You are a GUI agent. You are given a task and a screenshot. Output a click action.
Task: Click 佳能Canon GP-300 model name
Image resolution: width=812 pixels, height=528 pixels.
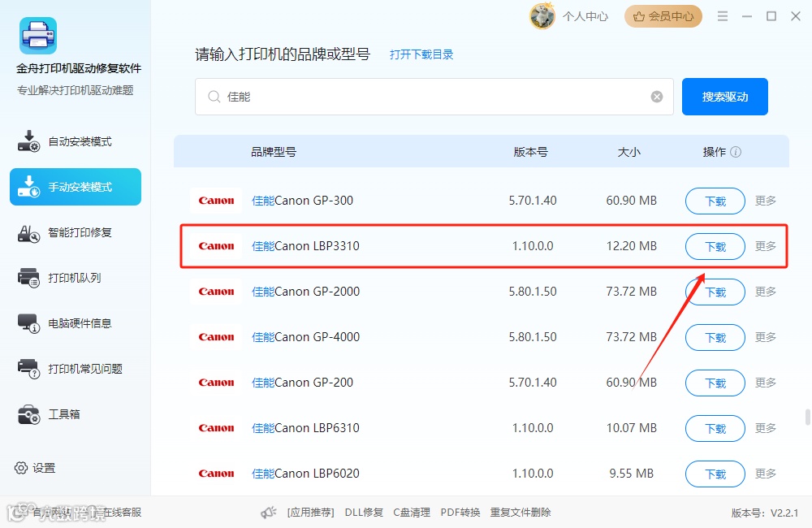[x=302, y=201]
